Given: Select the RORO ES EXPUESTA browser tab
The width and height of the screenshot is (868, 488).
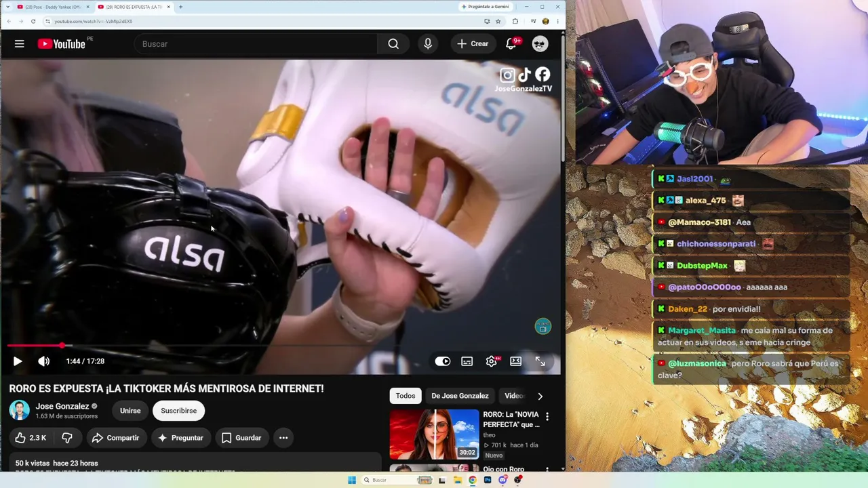Looking at the screenshot, I should [133, 7].
